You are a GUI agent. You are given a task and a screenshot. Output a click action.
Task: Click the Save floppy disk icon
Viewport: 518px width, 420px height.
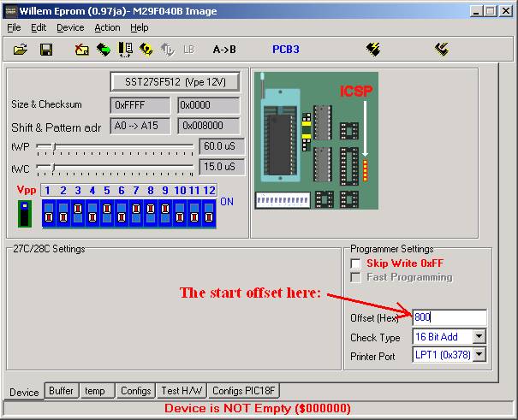pyautogui.click(x=46, y=50)
